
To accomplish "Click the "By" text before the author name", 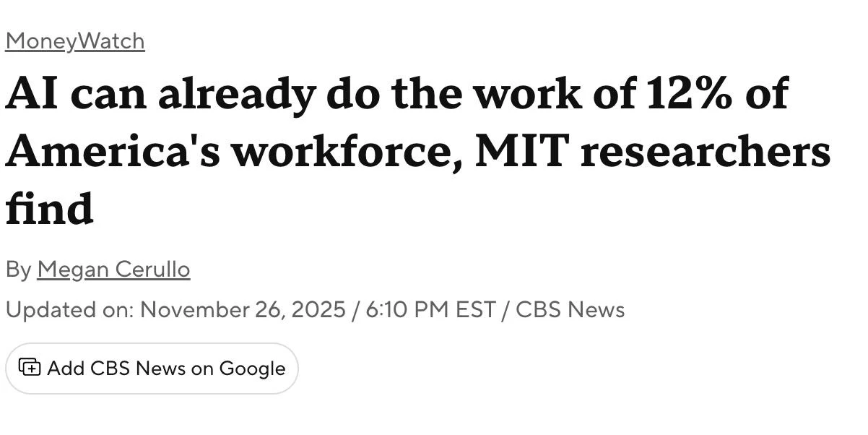I will point(18,270).
